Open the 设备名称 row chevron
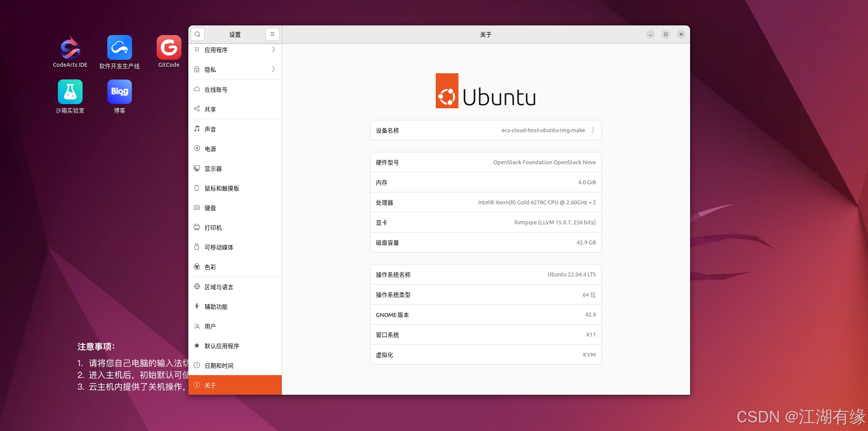 [593, 130]
